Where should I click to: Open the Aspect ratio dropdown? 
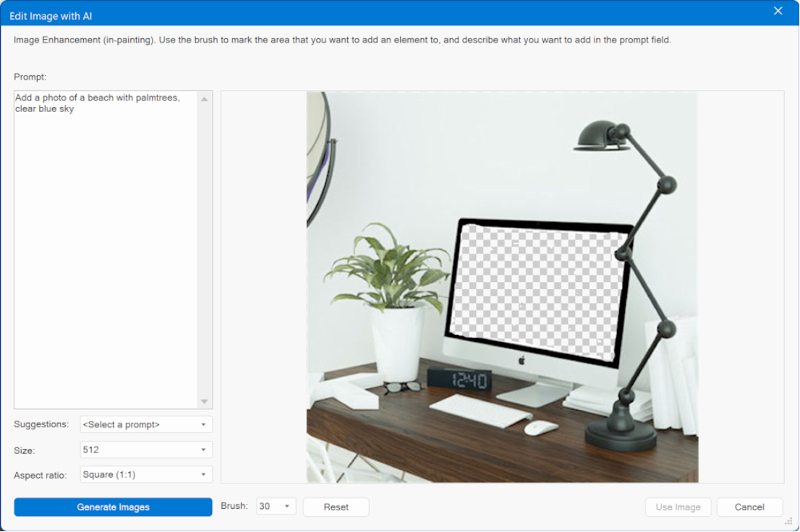click(145, 475)
